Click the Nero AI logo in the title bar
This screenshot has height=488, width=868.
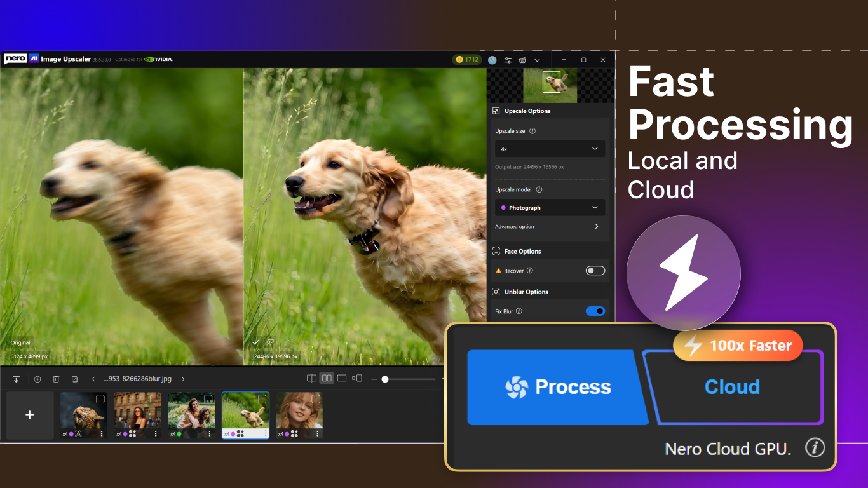[x=22, y=59]
